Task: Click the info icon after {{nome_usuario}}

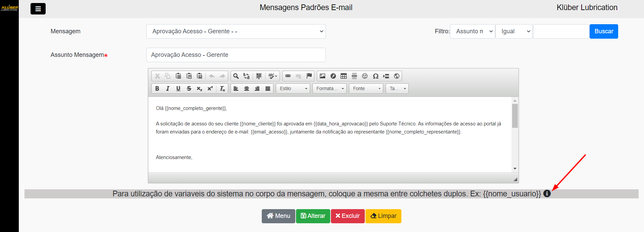Action: click(x=547, y=194)
